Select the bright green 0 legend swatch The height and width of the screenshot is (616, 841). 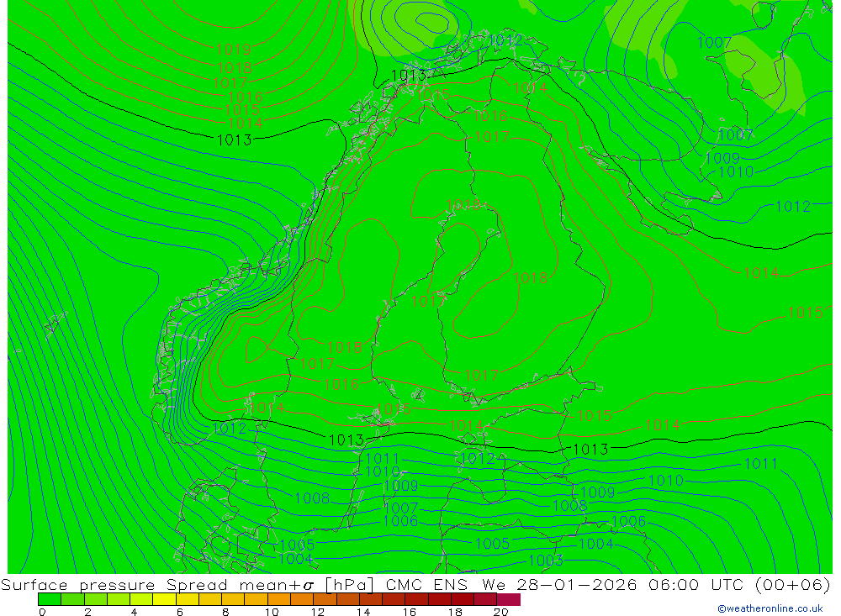click(50, 599)
